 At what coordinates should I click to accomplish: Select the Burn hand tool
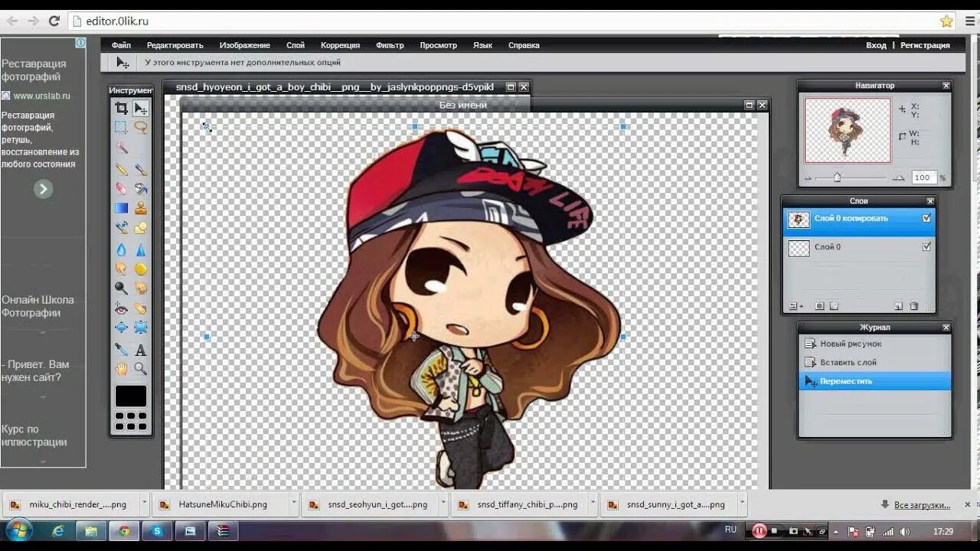pyautogui.click(x=141, y=289)
